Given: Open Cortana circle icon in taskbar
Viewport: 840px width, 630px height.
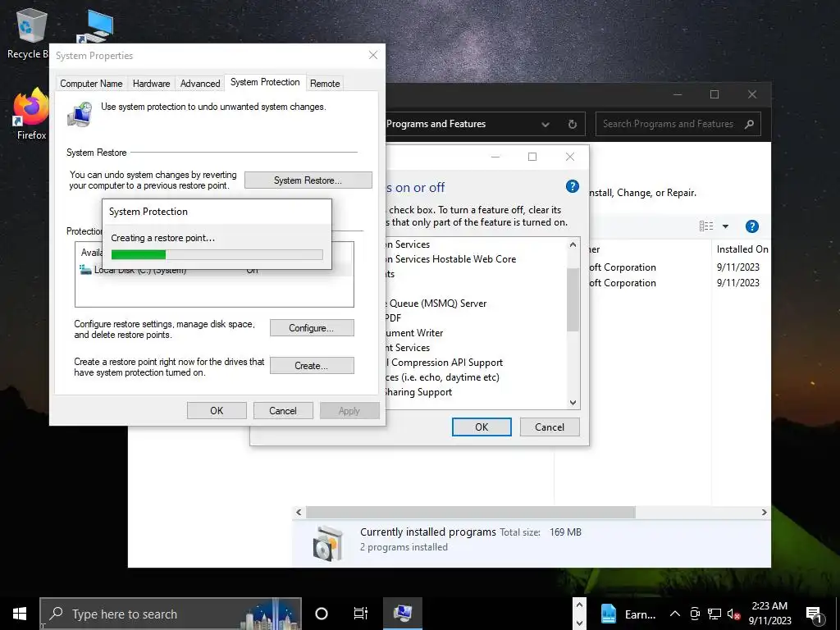Looking at the screenshot, I should pyautogui.click(x=322, y=614).
